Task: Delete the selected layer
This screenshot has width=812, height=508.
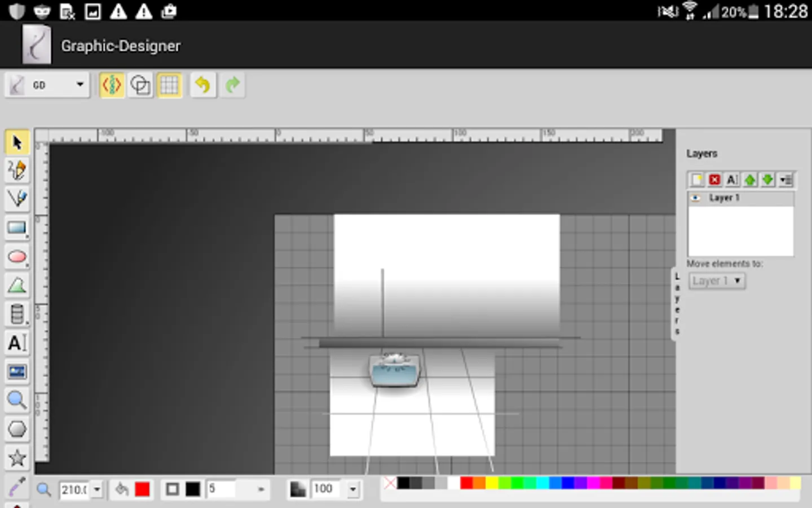Action: [714, 179]
